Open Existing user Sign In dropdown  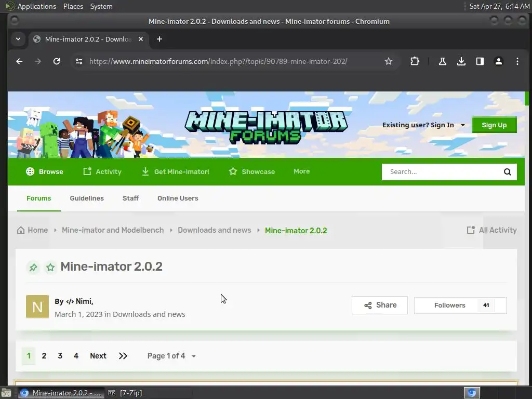tap(423, 125)
